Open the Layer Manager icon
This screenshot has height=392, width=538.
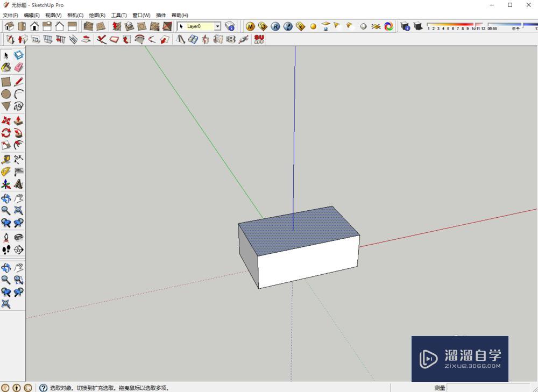(230, 26)
